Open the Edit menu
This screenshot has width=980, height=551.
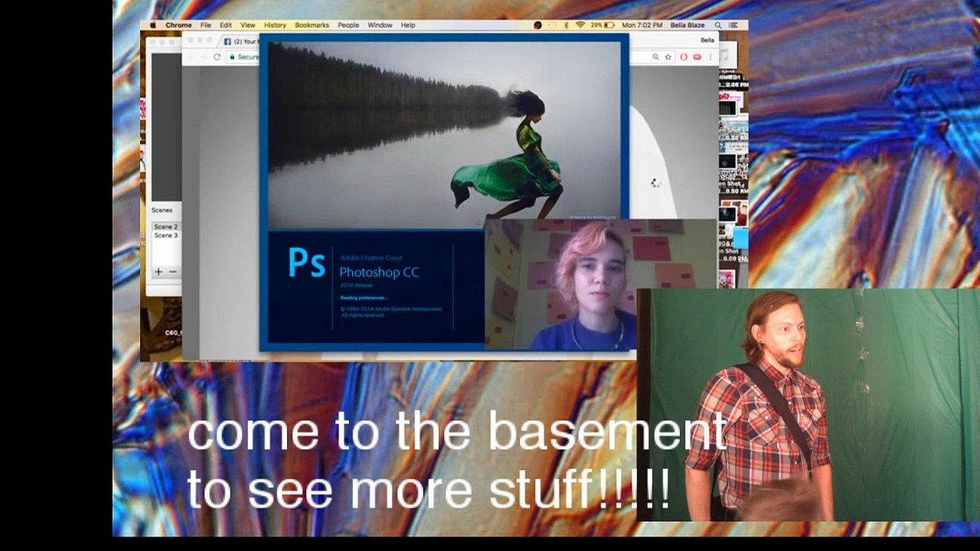(x=226, y=25)
